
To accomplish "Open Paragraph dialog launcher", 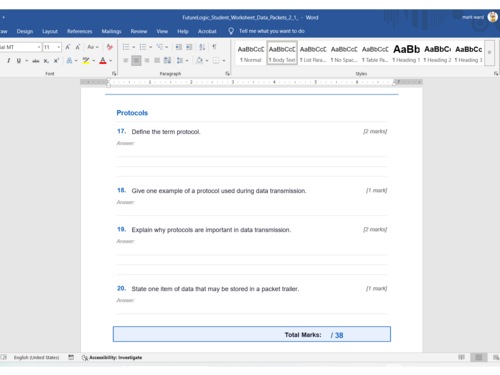I will click(x=228, y=73).
